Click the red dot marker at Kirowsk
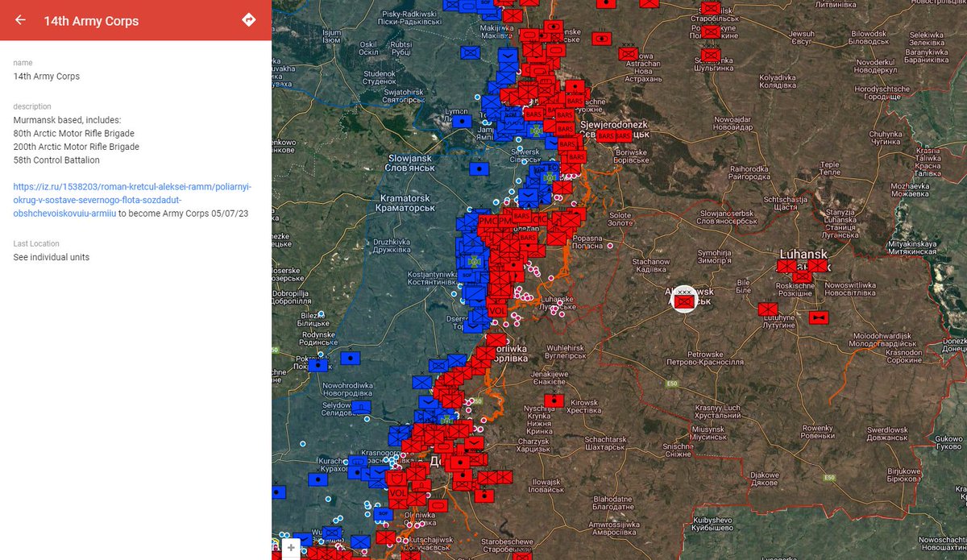Viewport: 967px width, 560px height. point(554,400)
